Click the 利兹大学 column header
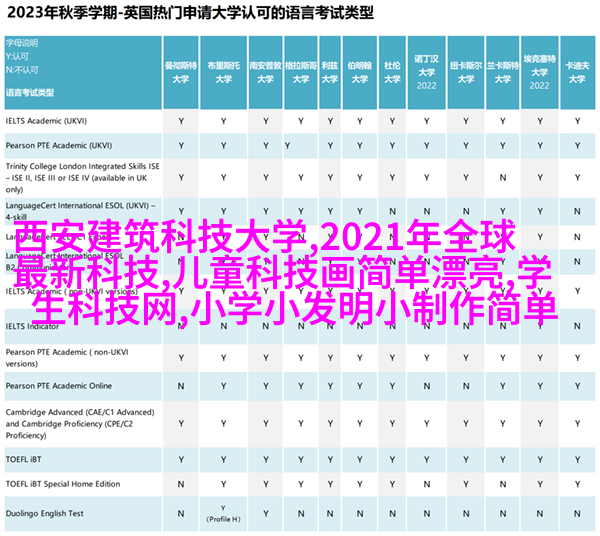Viewport: 600px width, 536px height. (x=330, y=72)
